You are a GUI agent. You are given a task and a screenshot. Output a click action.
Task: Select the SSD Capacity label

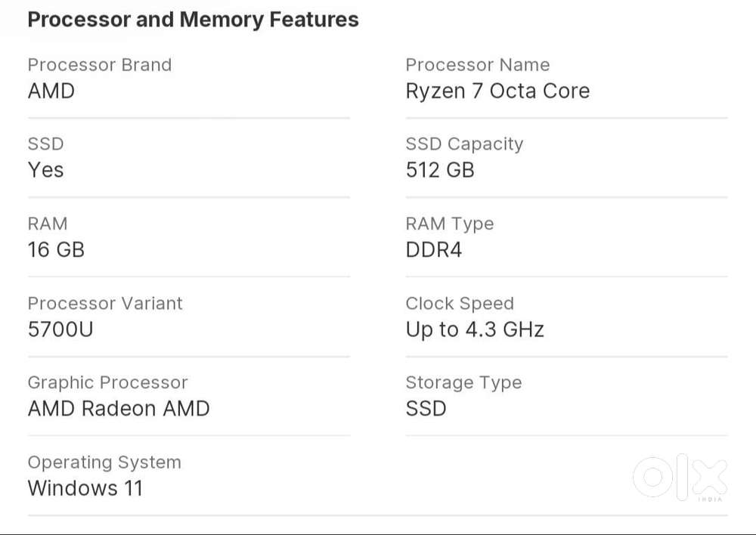coord(464,144)
